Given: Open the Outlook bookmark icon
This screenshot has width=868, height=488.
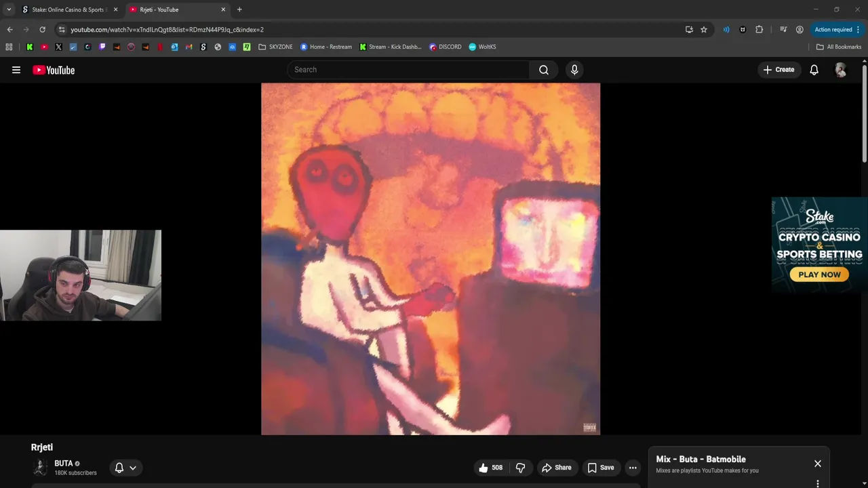Looking at the screenshot, I should (174, 47).
